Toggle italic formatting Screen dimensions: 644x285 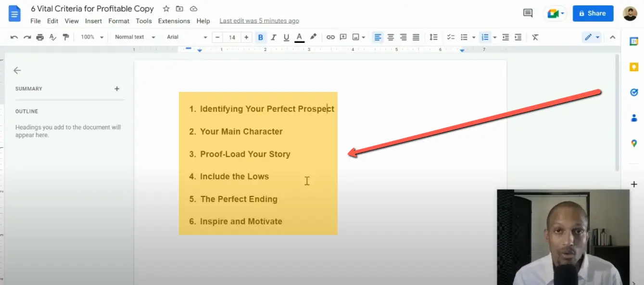pyautogui.click(x=273, y=37)
